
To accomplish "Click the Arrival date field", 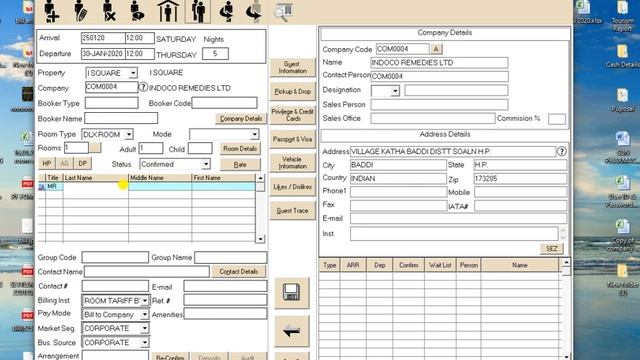I will click(103, 38).
